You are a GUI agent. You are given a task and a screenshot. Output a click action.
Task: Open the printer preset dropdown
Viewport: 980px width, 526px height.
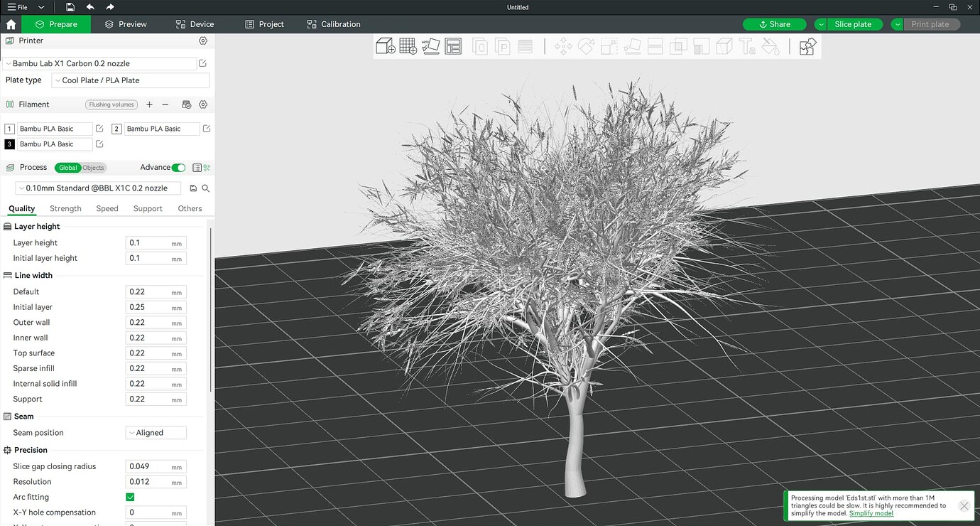[99, 63]
